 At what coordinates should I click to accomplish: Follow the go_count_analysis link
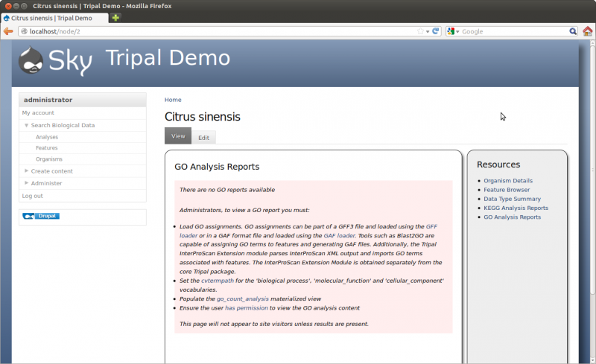243,298
